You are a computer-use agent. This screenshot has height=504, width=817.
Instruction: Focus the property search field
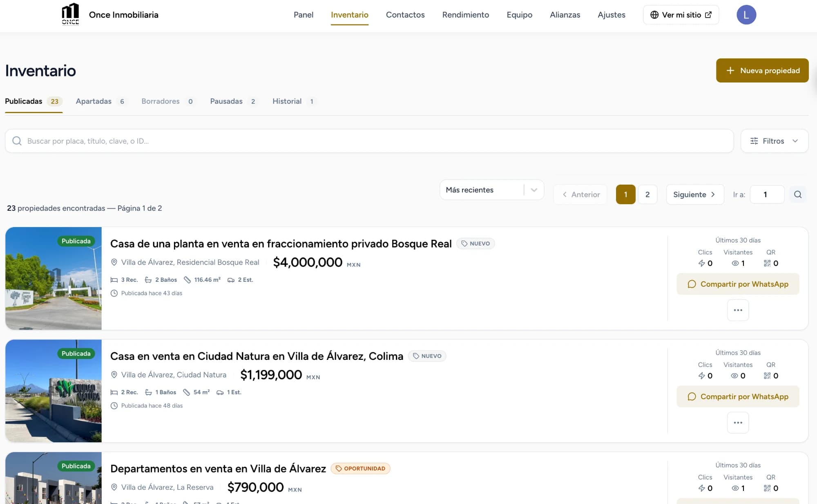click(369, 141)
